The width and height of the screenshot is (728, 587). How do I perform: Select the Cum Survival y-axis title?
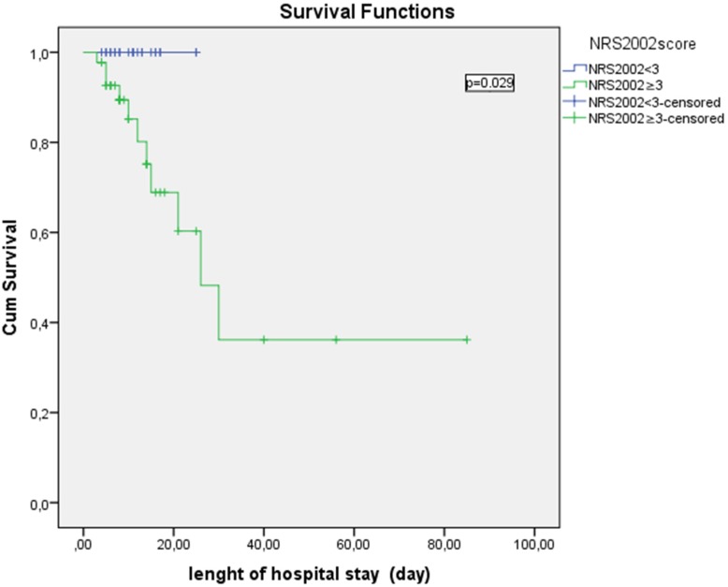point(9,277)
